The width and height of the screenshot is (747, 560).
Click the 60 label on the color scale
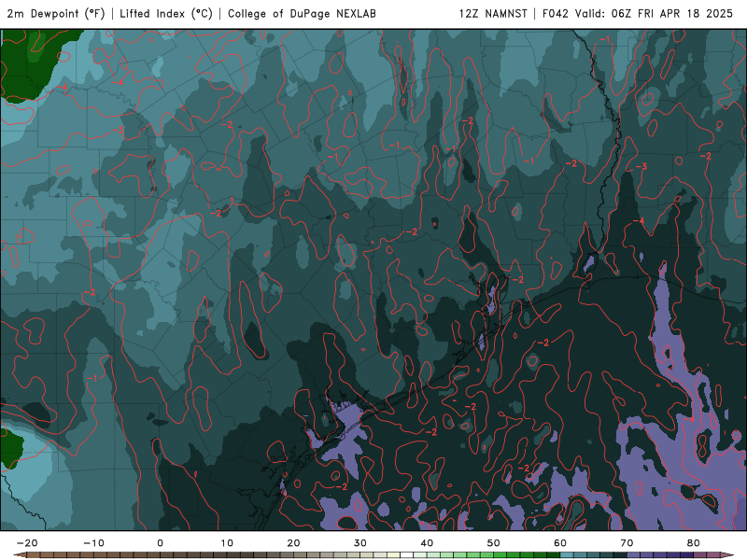[560, 543]
